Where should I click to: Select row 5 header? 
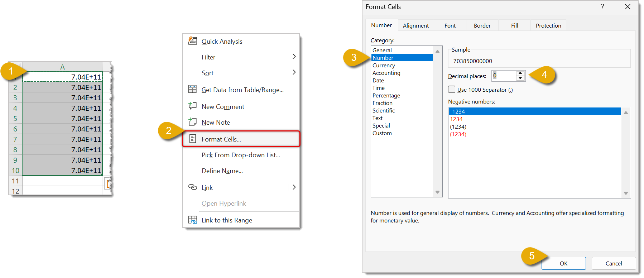click(x=15, y=118)
